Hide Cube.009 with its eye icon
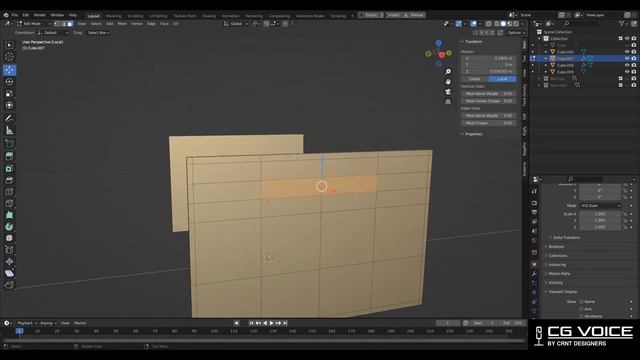Viewport: 640px width, 360px height. pos(627,72)
